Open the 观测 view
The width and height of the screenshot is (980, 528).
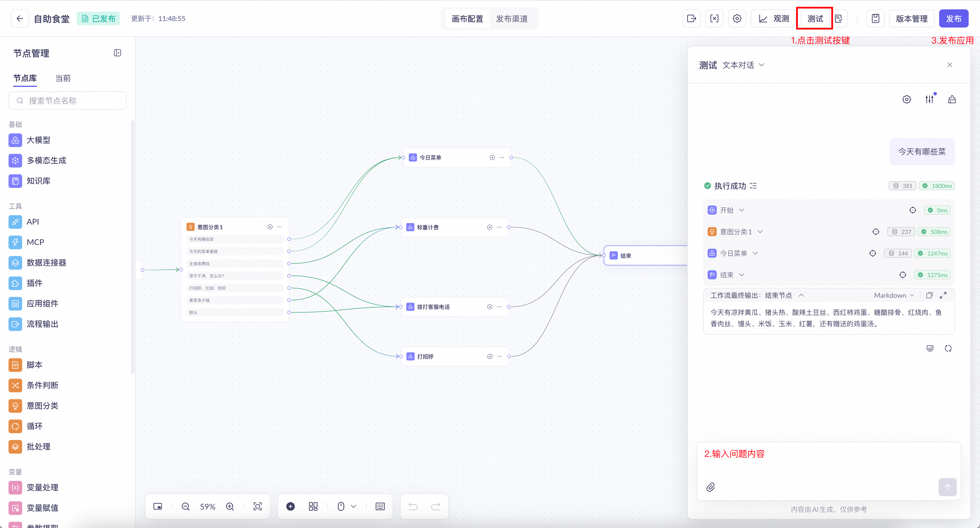774,18
